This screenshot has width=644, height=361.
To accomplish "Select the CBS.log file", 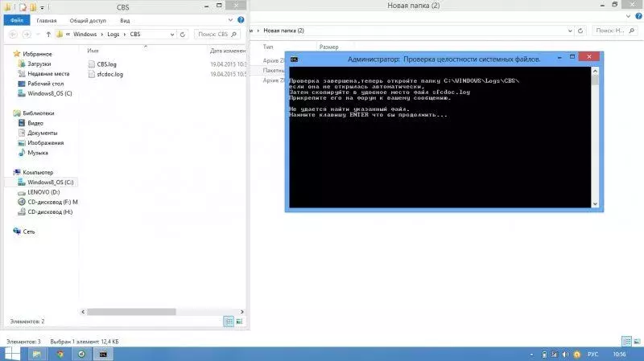I will pyautogui.click(x=106, y=64).
